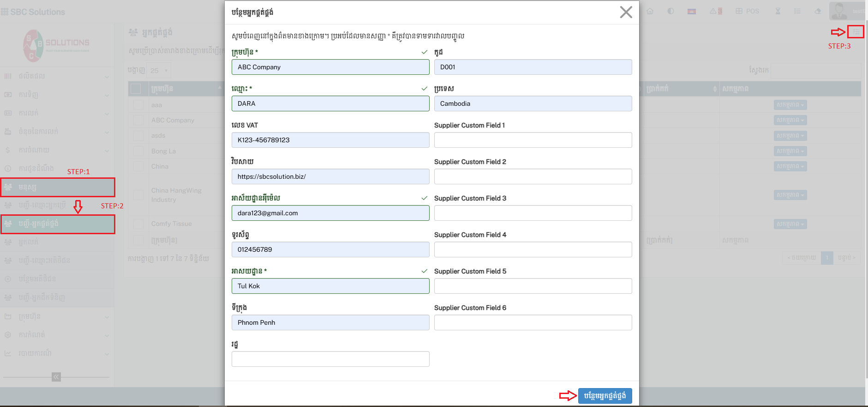
Task: Collapse sidebar with double-chevron icon
Action: pos(56,377)
